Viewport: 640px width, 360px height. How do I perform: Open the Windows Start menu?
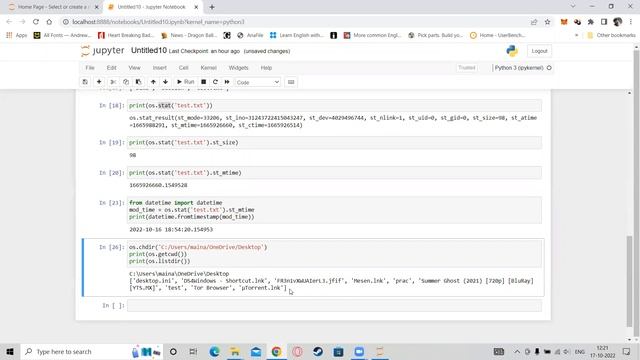(x=10, y=351)
